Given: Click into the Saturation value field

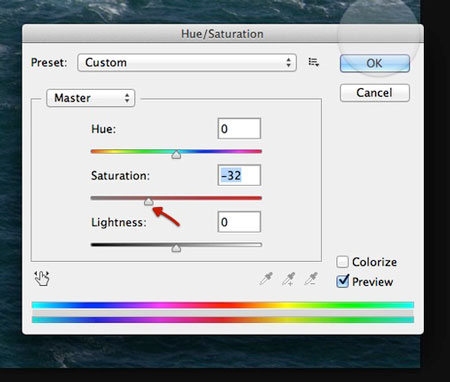Looking at the screenshot, I should point(239,175).
